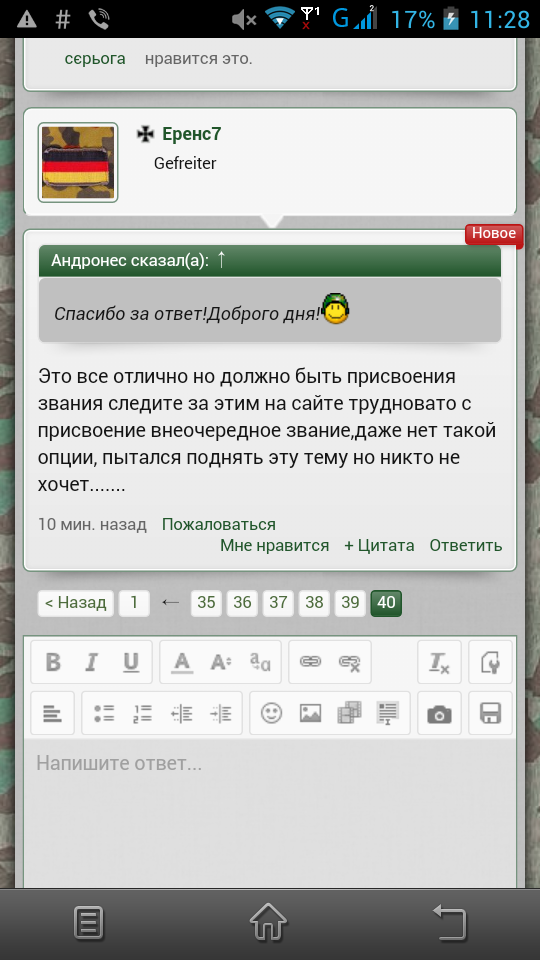540x960 pixels.
Task: Click the unlink icon
Action: pyautogui.click(x=350, y=662)
